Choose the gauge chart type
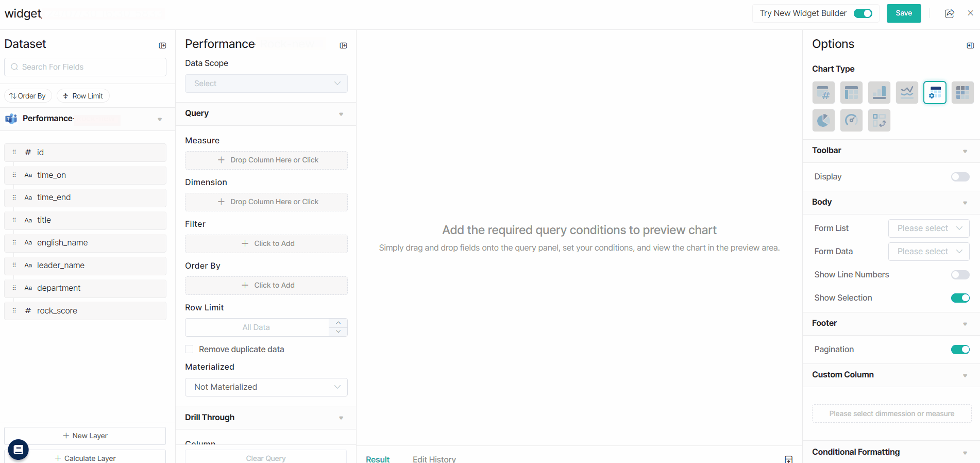This screenshot has width=980, height=463. [851, 121]
